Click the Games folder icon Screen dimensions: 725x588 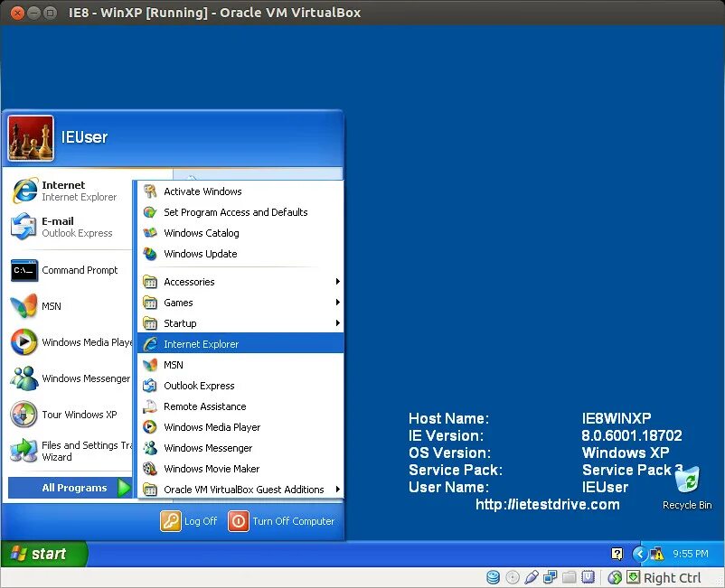tap(150, 303)
